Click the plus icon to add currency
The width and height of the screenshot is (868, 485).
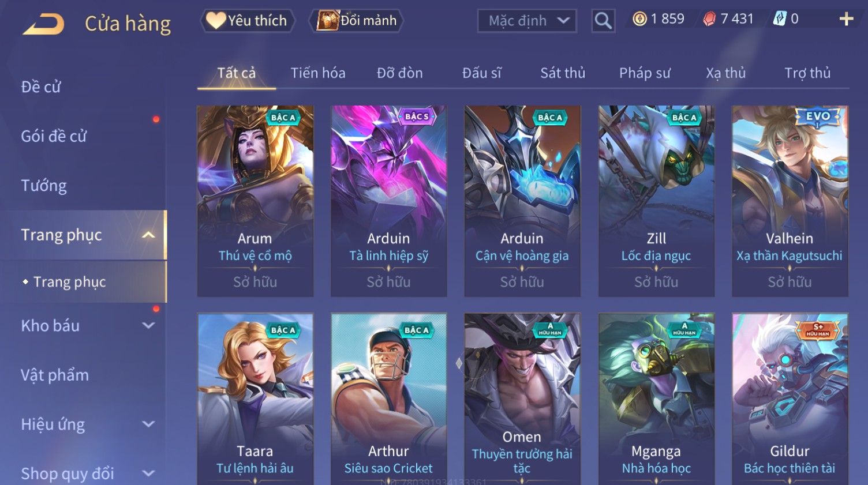coord(846,19)
